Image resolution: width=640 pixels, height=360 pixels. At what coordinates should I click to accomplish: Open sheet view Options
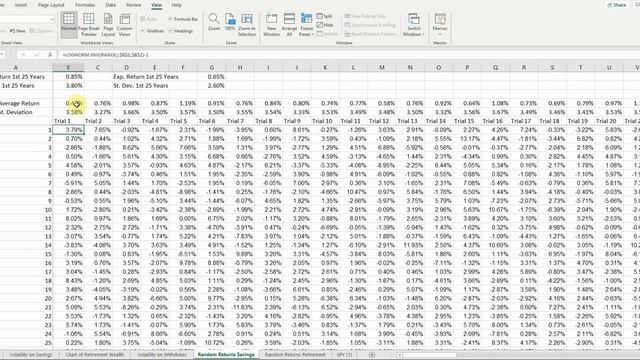coord(41,31)
